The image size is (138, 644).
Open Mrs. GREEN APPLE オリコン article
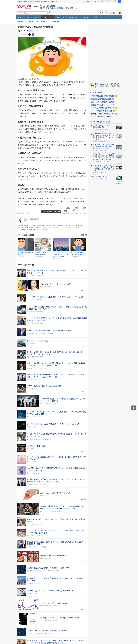[56, 469]
